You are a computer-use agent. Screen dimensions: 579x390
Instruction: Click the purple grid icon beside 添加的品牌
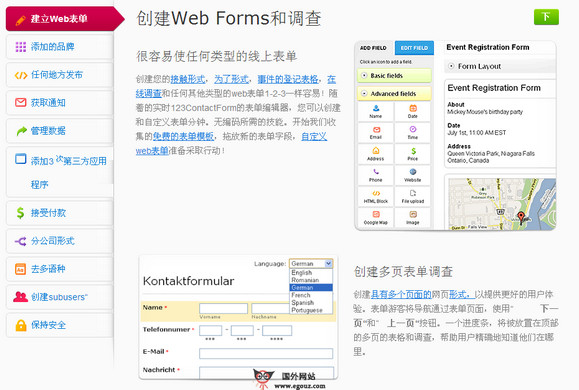click(21, 47)
